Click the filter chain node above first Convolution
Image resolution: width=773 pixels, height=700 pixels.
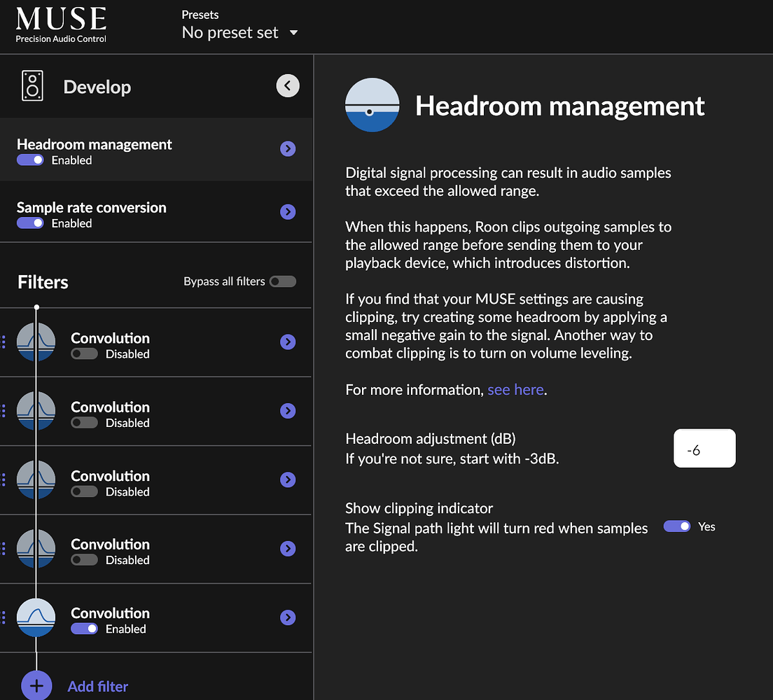click(36, 307)
